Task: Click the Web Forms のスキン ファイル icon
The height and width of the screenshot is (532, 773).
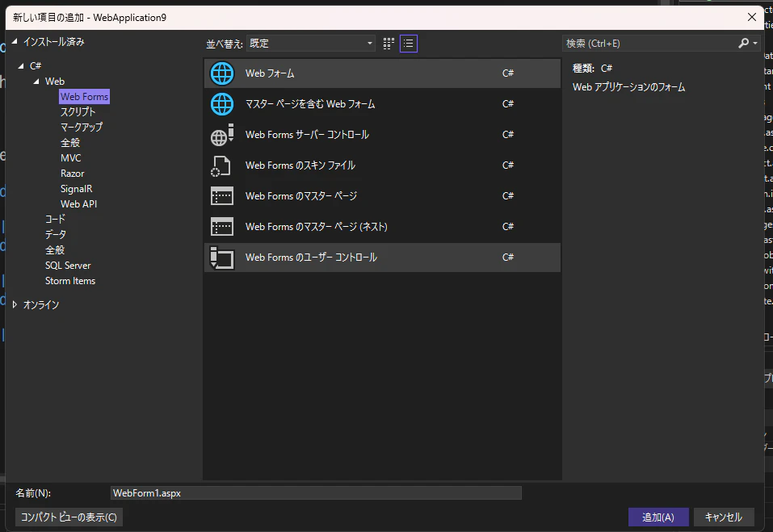Action: 221,165
